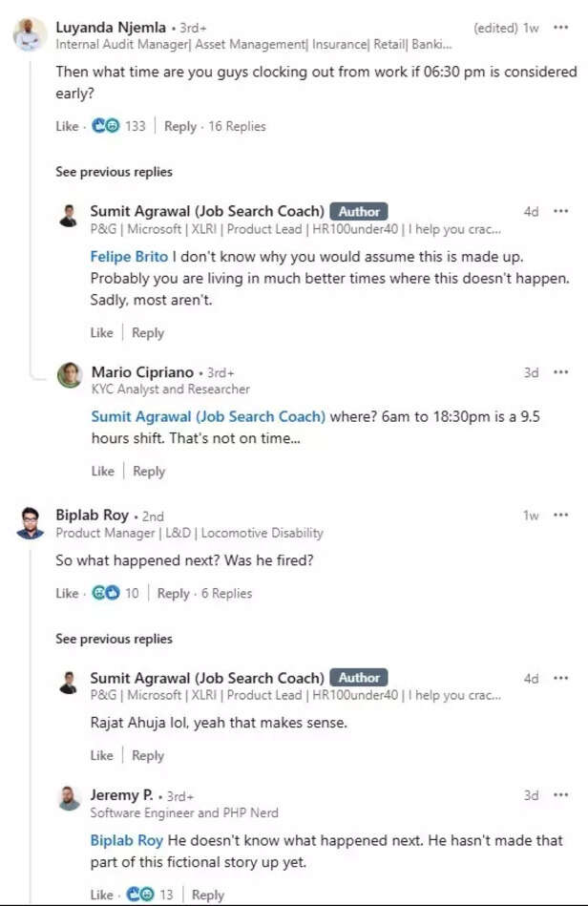588x906 pixels.
Task: Open Biplab Roy's profile picture
Action: [28, 520]
